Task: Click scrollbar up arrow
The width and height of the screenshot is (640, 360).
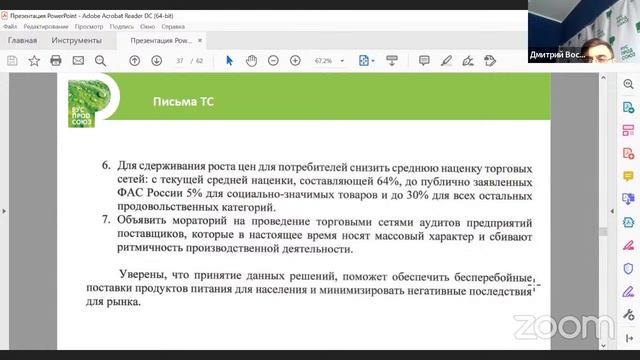Action: (604, 77)
